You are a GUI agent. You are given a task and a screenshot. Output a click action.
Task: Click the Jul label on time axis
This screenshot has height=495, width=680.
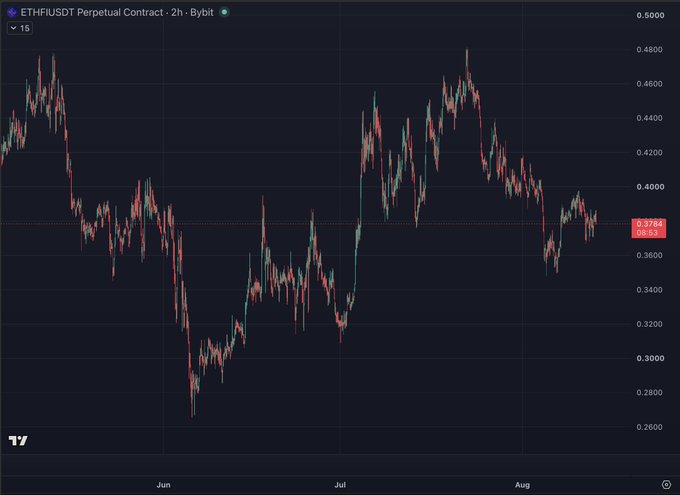340,485
